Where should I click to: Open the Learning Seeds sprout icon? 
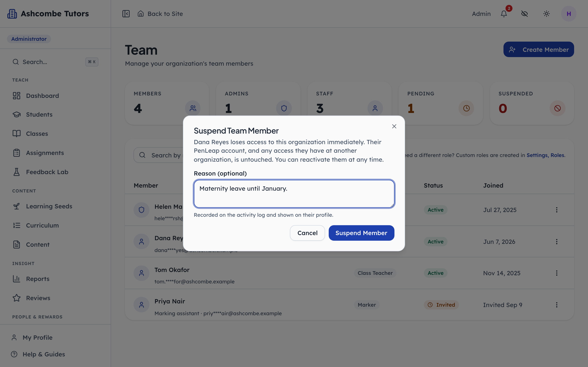[x=17, y=206]
